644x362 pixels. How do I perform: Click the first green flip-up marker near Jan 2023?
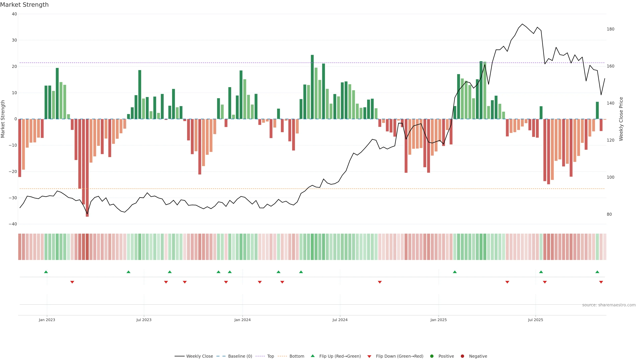pos(46,272)
